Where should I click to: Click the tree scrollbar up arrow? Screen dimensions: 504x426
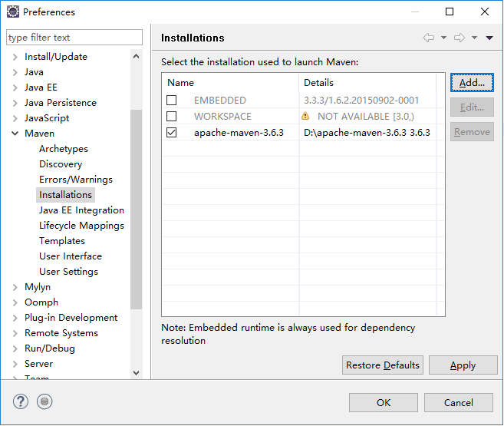click(x=137, y=57)
